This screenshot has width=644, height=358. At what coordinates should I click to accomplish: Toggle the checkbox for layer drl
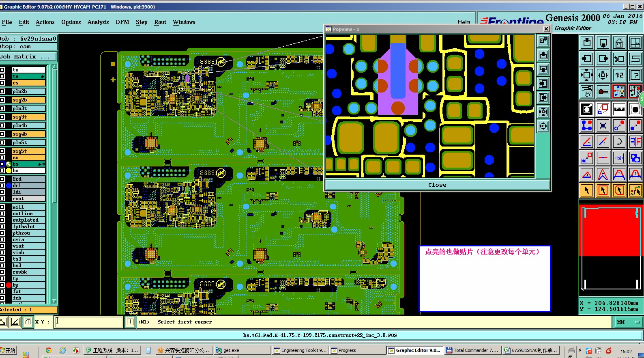pos(2,185)
